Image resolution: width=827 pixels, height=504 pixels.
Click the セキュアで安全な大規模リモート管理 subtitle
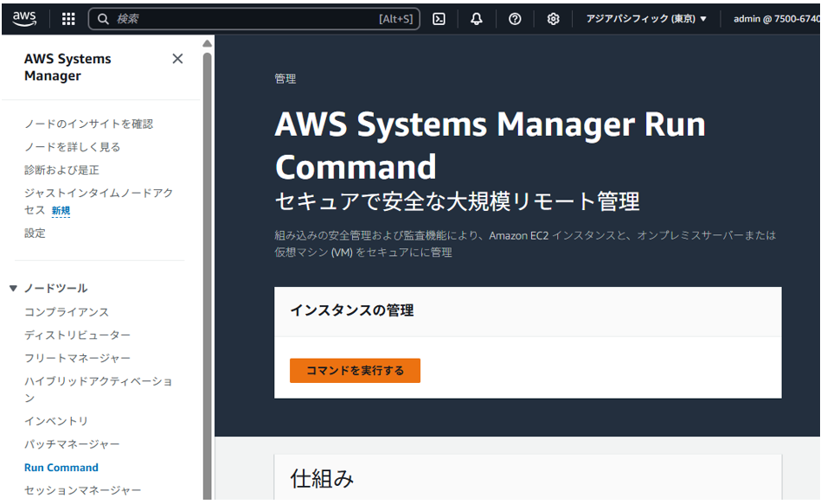[x=458, y=201]
